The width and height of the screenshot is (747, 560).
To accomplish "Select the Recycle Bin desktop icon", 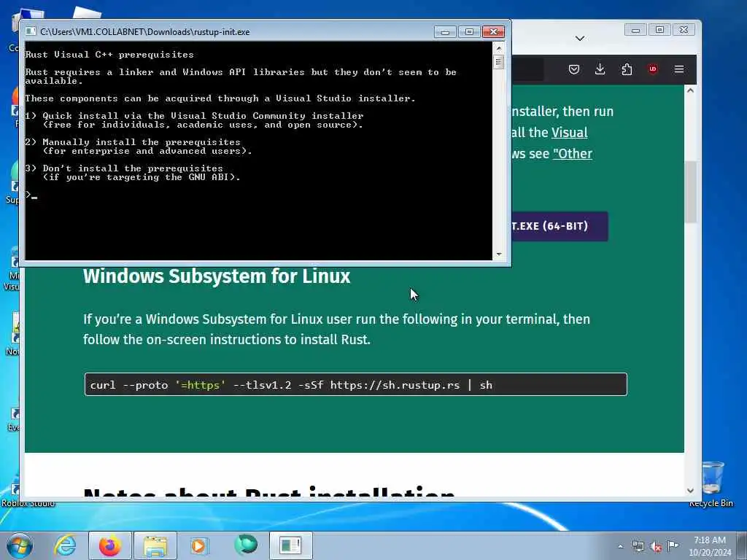I will point(711,484).
